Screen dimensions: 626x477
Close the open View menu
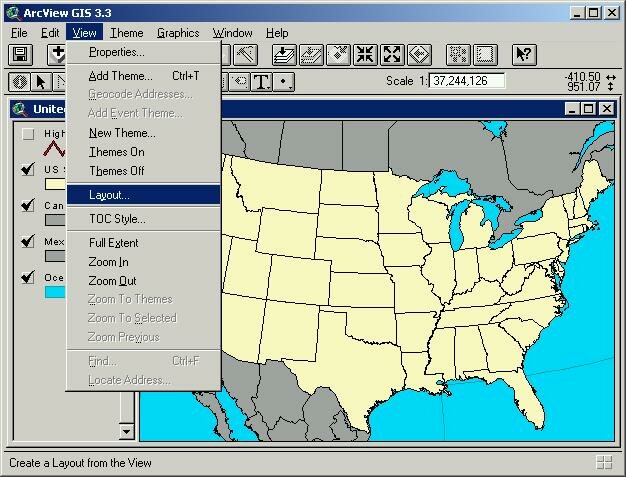point(84,33)
